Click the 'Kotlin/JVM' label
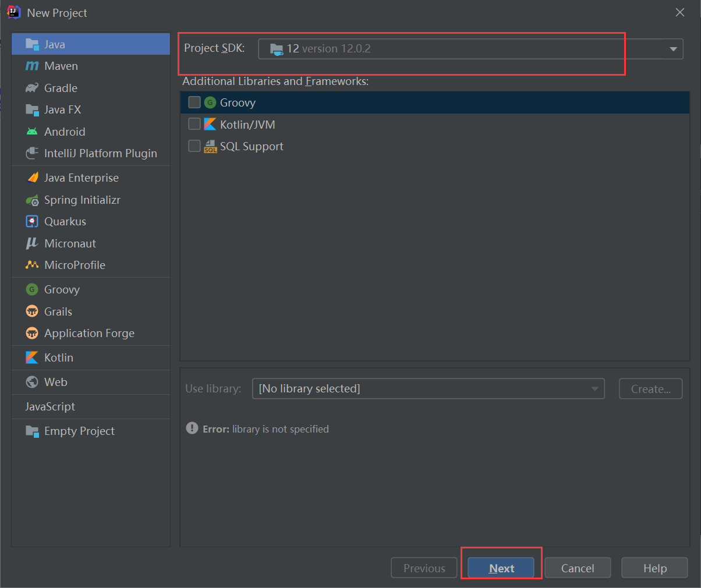This screenshot has width=701, height=588. pos(247,125)
